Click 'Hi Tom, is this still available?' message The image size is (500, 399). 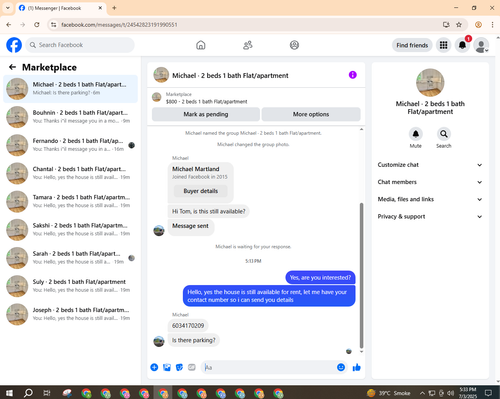point(209,211)
